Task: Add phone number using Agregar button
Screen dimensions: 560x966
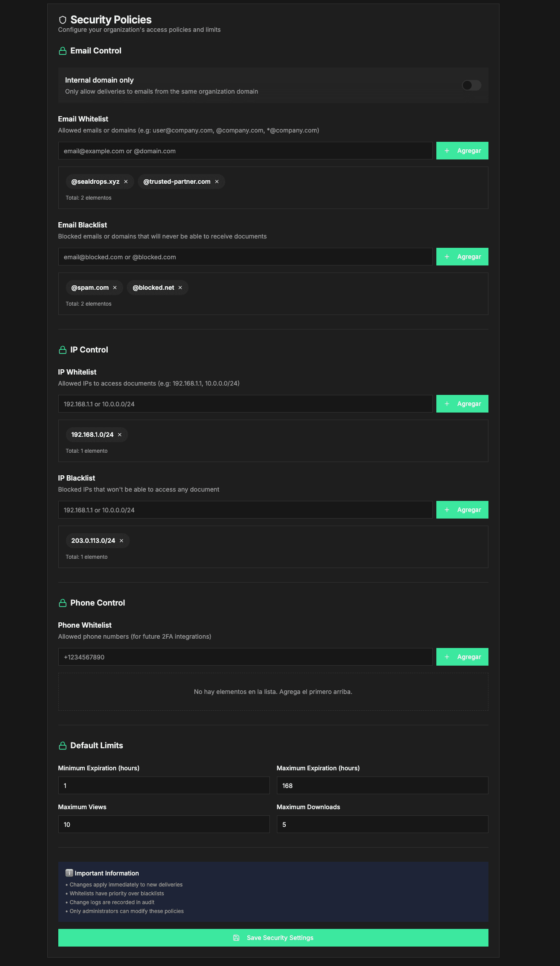Action: click(462, 657)
